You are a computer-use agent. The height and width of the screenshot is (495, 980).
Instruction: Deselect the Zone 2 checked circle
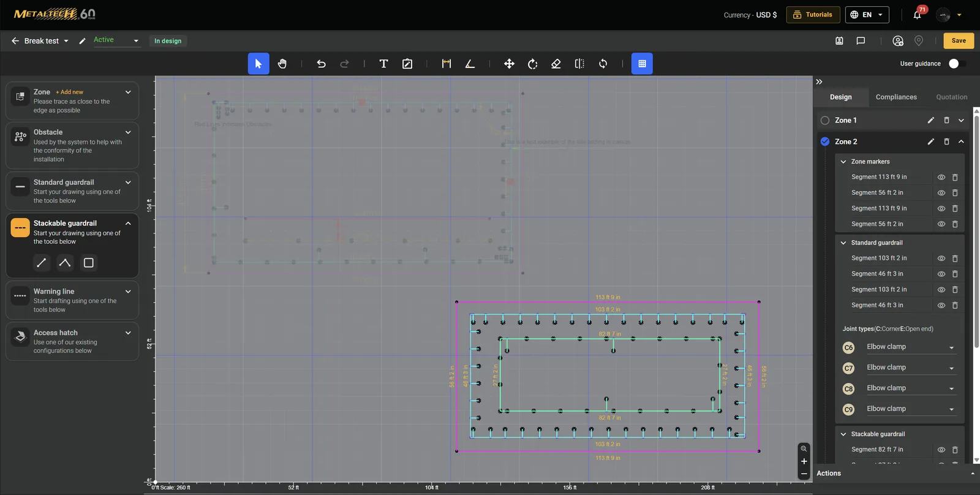(x=825, y=142)
